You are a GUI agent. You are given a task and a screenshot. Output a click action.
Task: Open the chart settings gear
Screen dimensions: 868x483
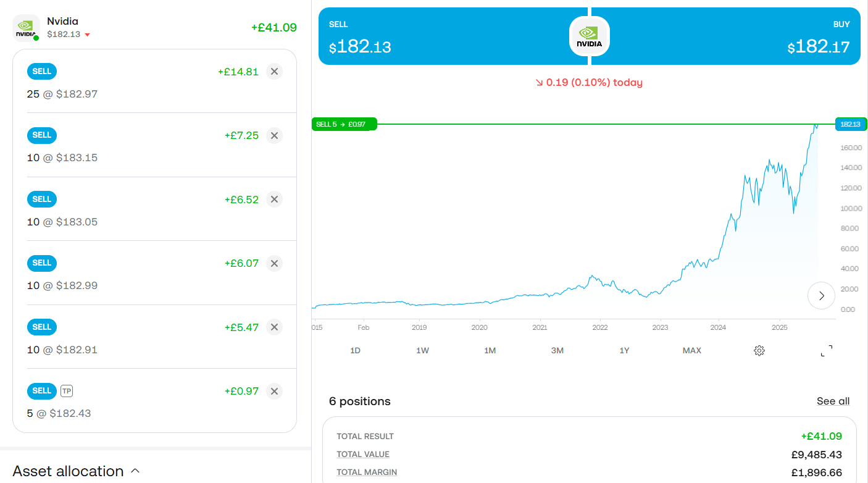(759, 351)
